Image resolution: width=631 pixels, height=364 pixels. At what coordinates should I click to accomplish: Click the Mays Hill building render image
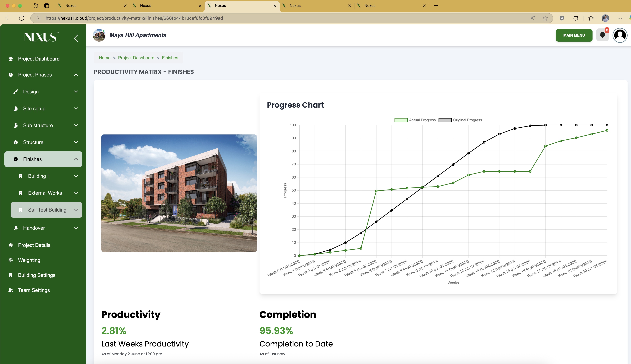[179, 193]
